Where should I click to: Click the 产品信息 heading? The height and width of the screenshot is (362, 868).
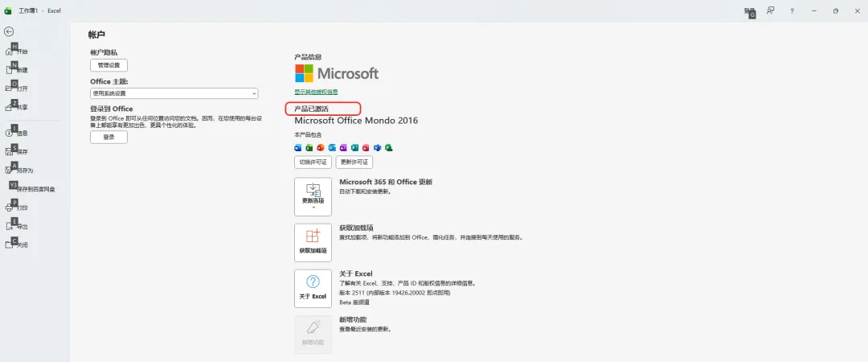pyautogui.click(x=308, y=57)
